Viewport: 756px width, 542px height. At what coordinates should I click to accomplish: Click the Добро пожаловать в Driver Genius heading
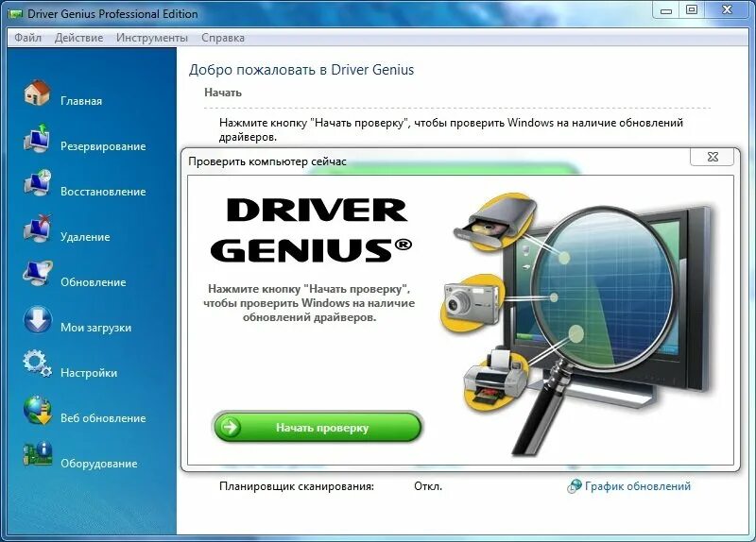[301, 70]
